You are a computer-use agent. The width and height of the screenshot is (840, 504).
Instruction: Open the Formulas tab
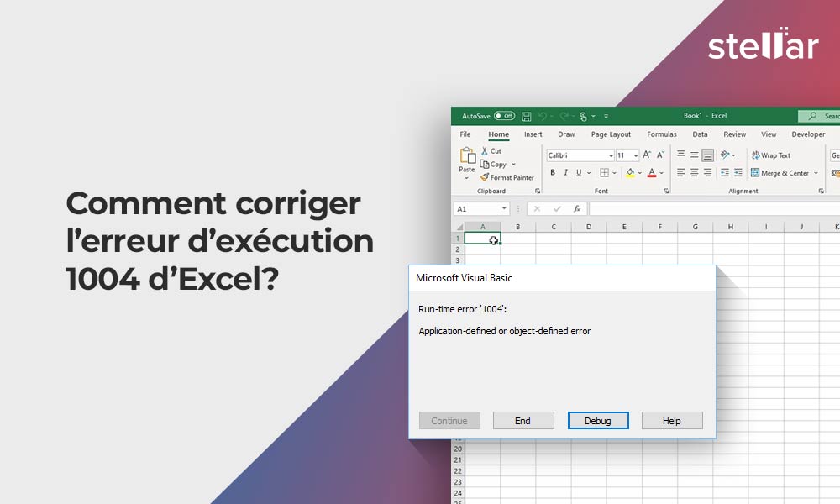click(662, 134)
